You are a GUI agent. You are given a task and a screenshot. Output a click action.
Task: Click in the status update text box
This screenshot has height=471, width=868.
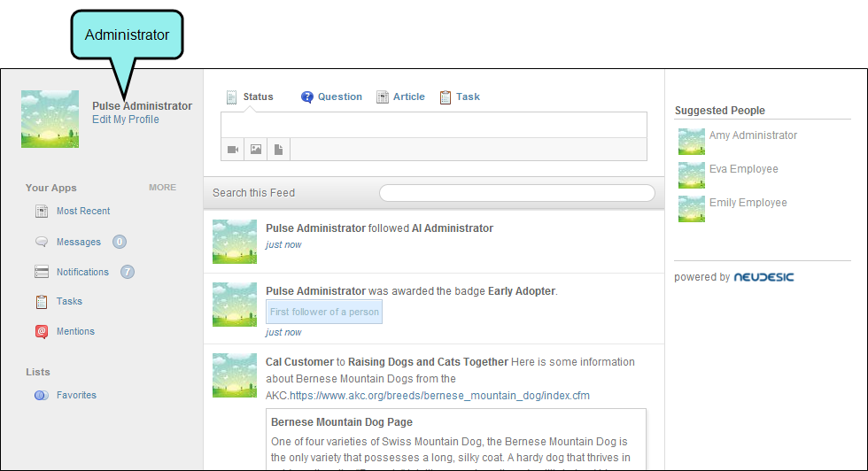pyautogui.click(x=433, y=125)
